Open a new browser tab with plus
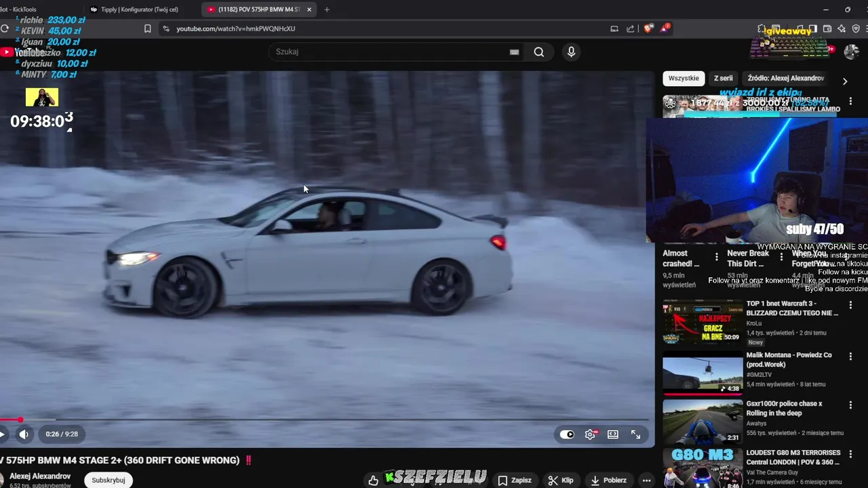Viewport: 868px width, 488px height. coord(327,9)
